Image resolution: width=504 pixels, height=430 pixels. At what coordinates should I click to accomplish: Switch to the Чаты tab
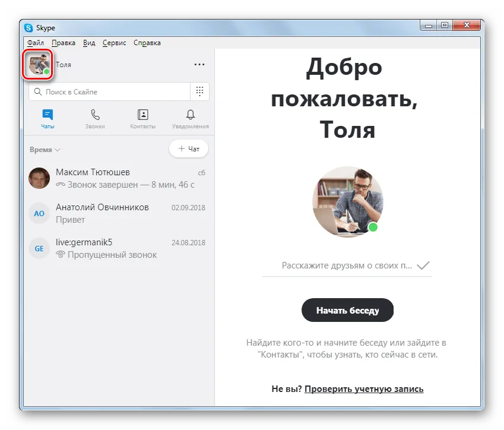[47, 119]
